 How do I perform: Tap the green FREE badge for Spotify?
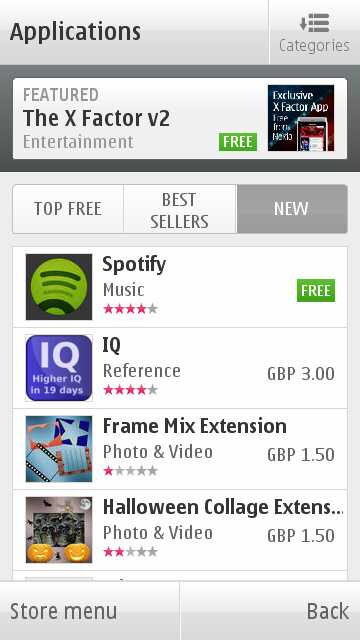pyautogui.click(x=316, y=291)
